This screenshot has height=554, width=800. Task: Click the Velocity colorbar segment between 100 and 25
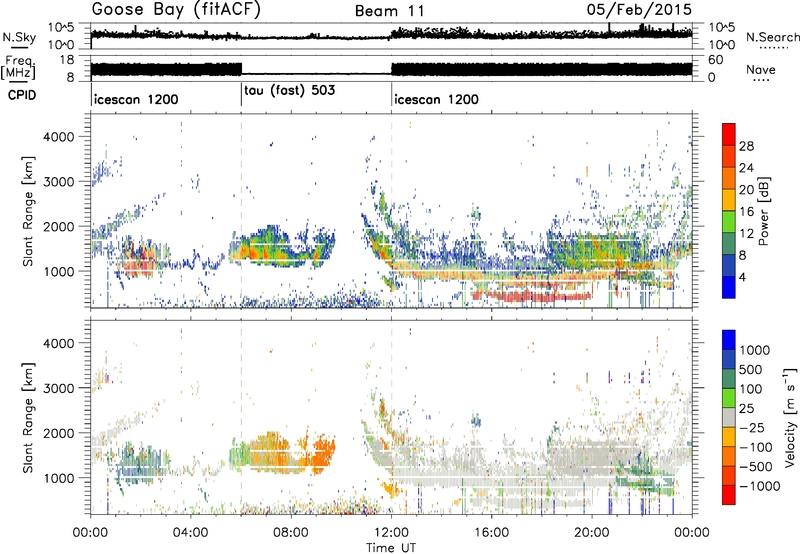point(729,398)
